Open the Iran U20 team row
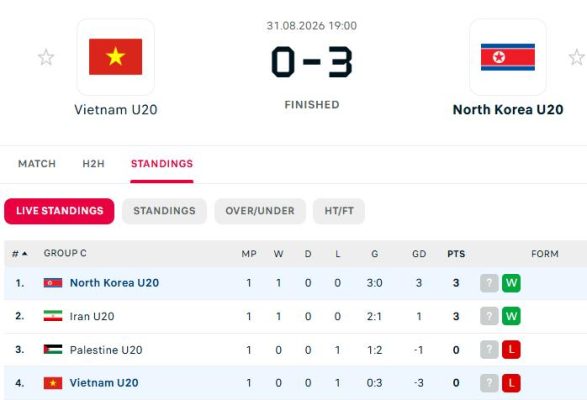Viewport: 587px width, 400px height. pyautogui.click(x=295, y=316)
